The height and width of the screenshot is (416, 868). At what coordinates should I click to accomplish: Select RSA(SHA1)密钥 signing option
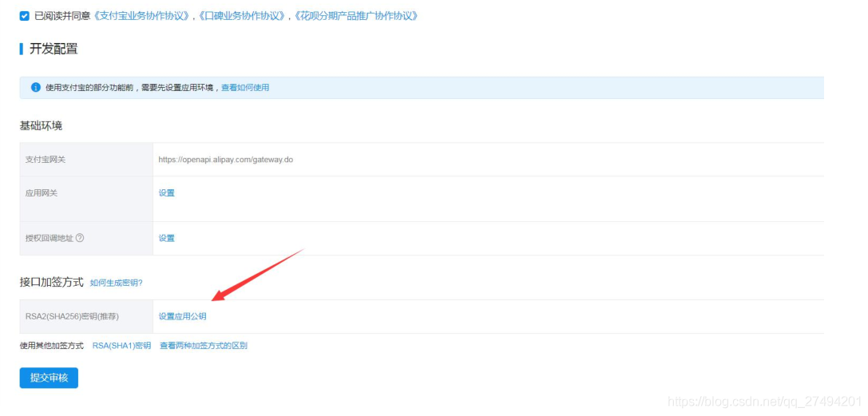pyautogui.click(x=121, y=346)
